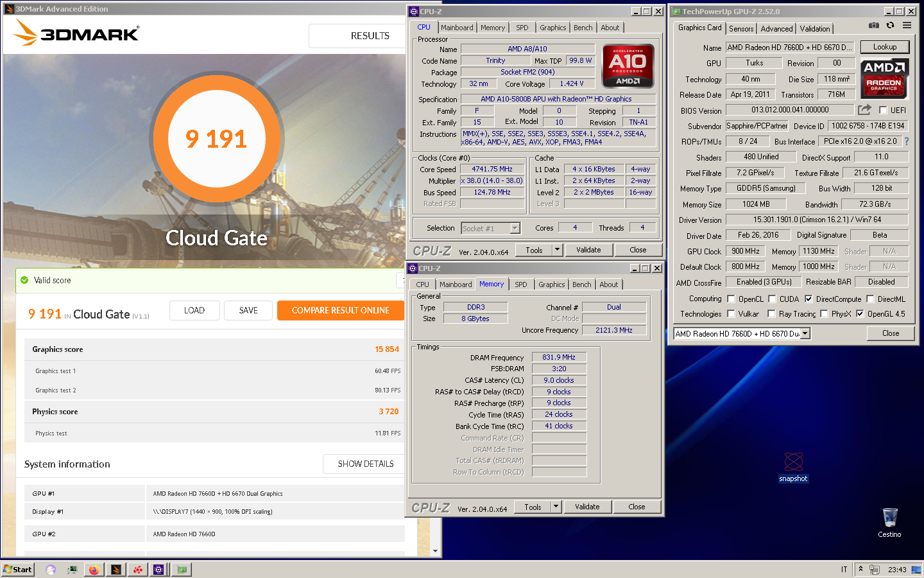Open the GPU-Z hamburger menu
Image resolution: width=924 pixels, height=578 pixels.
pyautogui.click(x=907, y=26)
